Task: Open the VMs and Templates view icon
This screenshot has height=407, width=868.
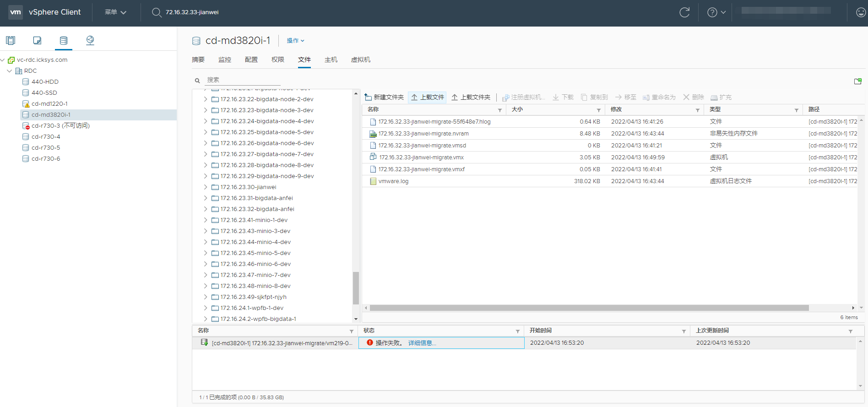Action: click(x=37, y=40)
